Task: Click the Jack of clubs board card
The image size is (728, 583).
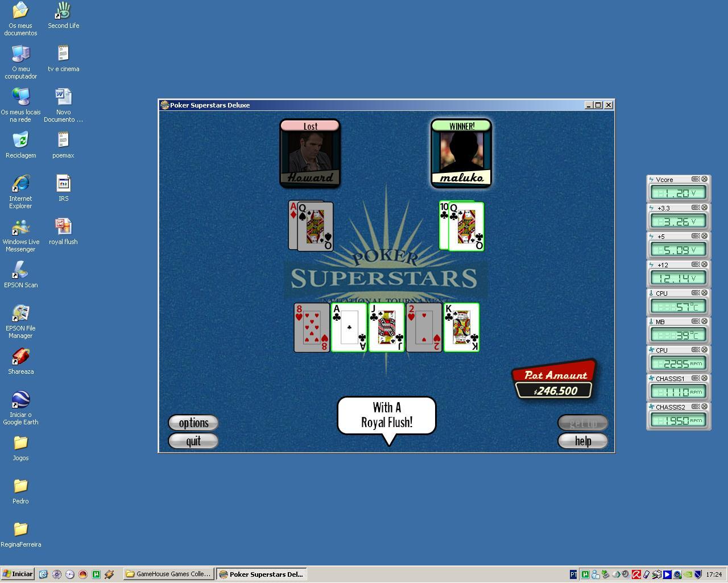Action: tap(386, 328)
